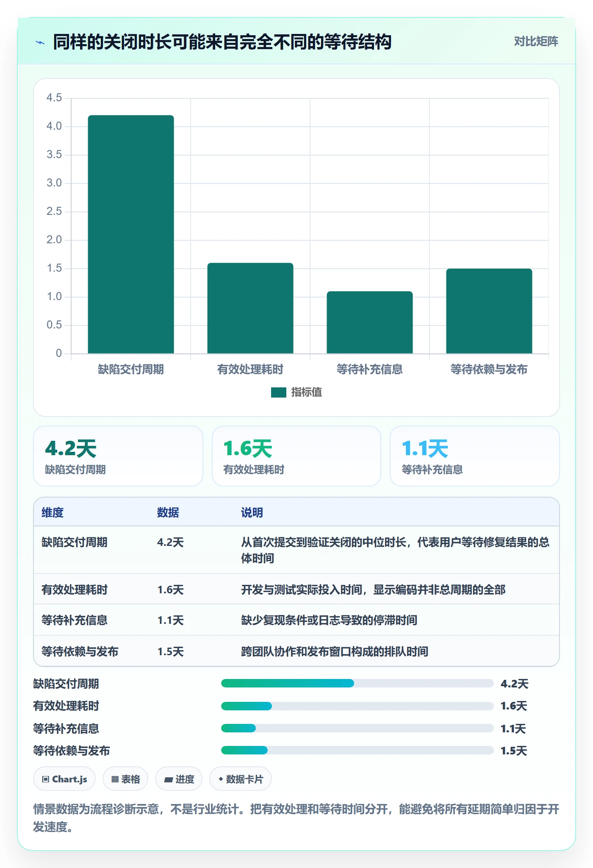This screenshot has width=593, height=868.
Task: Click the 等待依赖与发布 progress bar
Action: [x=357, y=750]
